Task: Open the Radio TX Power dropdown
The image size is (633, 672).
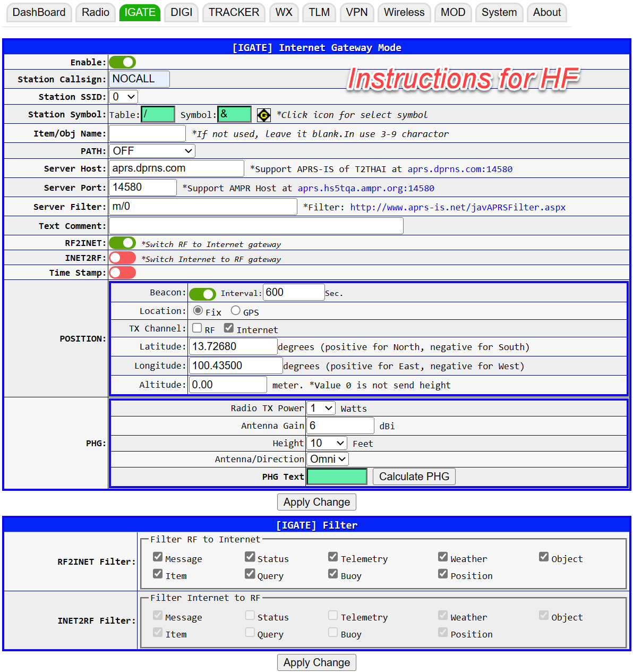Action: coord(321,408)
